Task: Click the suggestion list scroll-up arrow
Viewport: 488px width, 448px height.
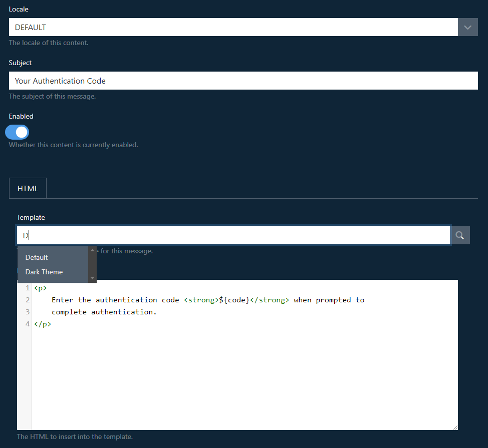Action: (x=92, y=250)
